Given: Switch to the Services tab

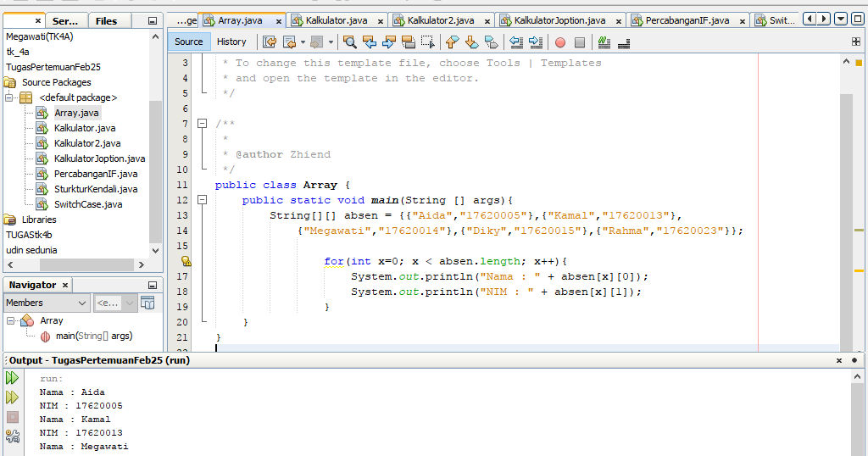Looking at the screenshot, I should (x=65, y=21).
